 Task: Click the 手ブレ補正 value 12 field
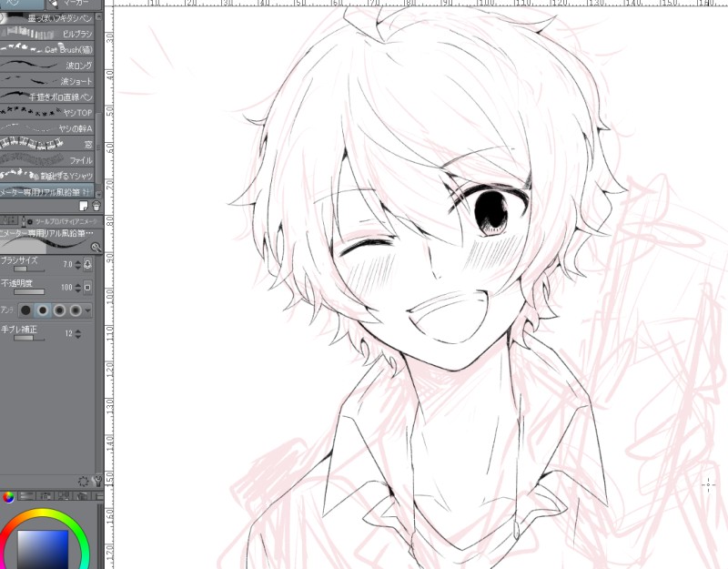tap(68, 334)
